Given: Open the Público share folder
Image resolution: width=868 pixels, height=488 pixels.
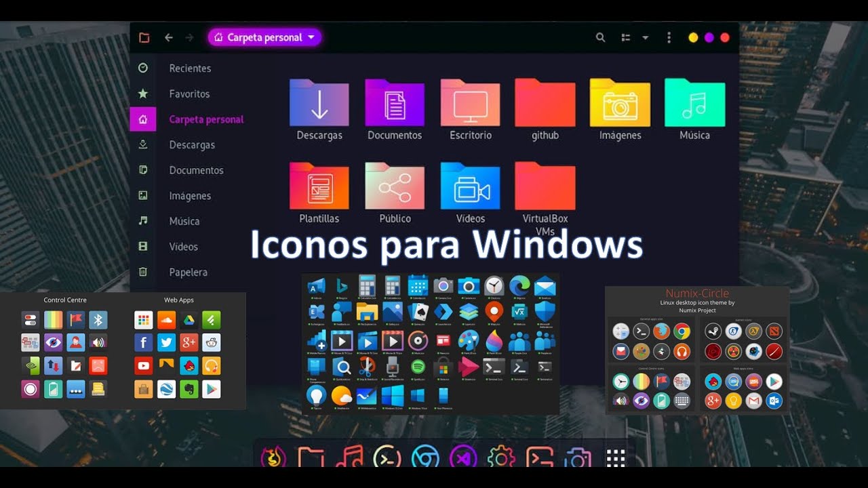Looking at the screenshot, I should [x=395, y=186].
